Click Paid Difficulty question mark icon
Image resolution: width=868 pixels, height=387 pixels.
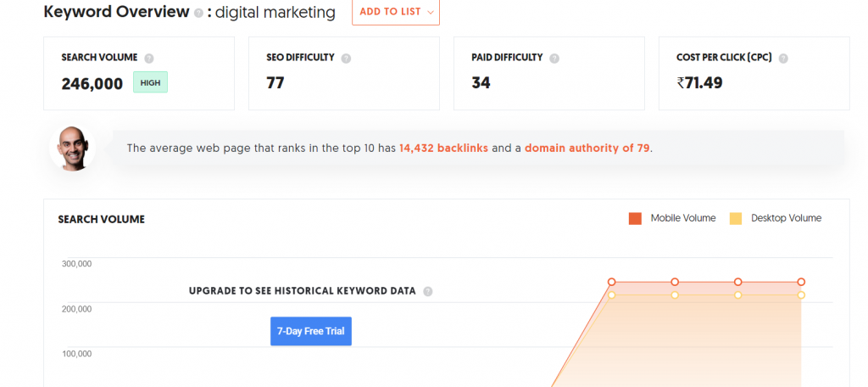[x=554, y=59]
